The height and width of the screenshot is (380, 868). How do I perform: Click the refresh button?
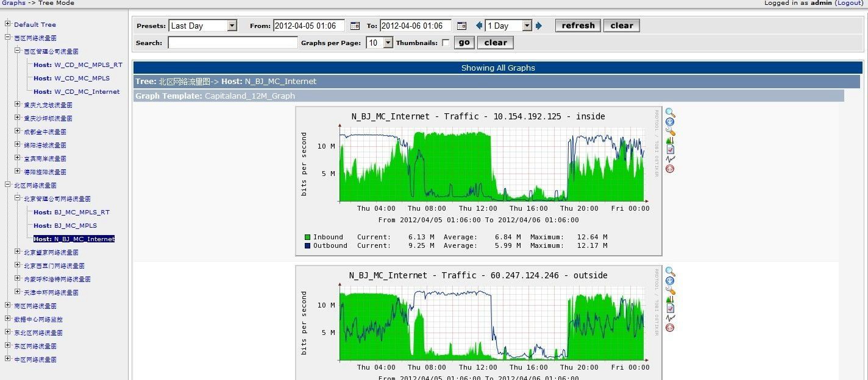578,26
